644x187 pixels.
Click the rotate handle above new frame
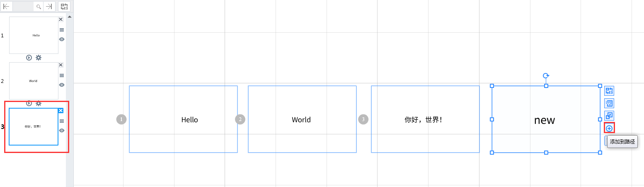[546, 75]
